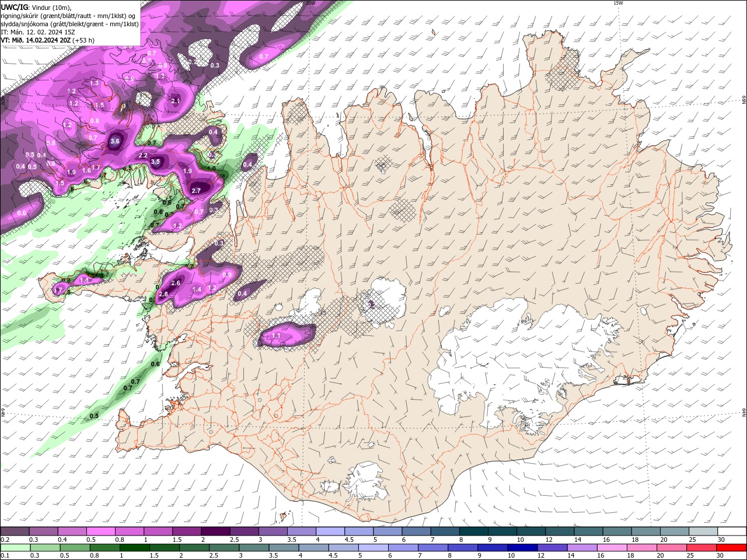Click the 'rigning/skúrir' legend description line
Viewport: 747px width, 560px height.
click(68, 16)
